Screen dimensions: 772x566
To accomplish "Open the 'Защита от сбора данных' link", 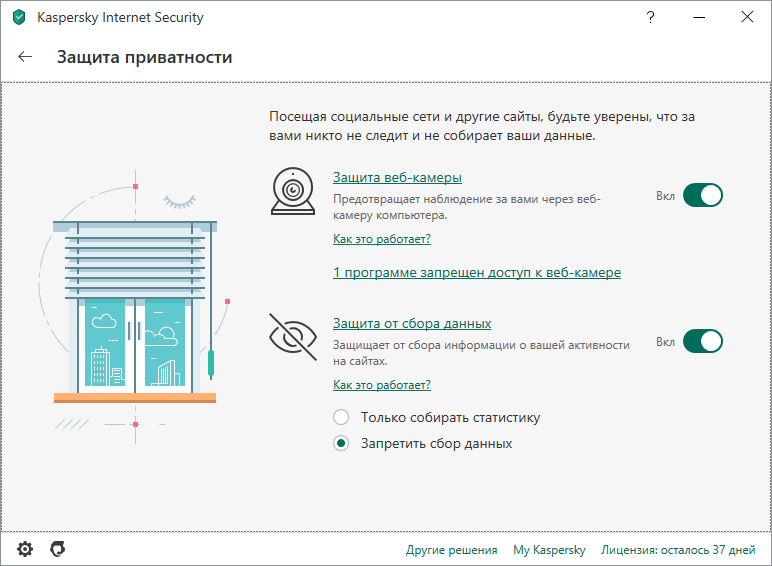I will pos(412,323).
